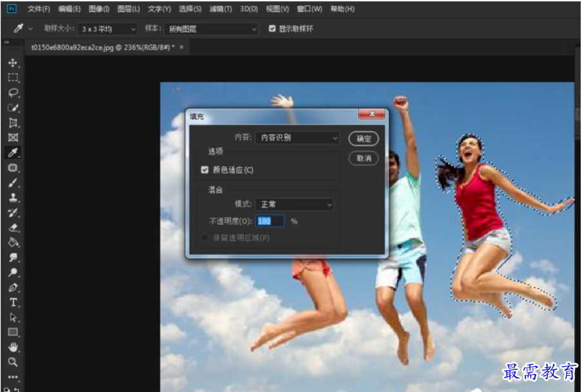Open the extra tools ellipsis
The width and height of the screenshot is (582, 392).
13,377
